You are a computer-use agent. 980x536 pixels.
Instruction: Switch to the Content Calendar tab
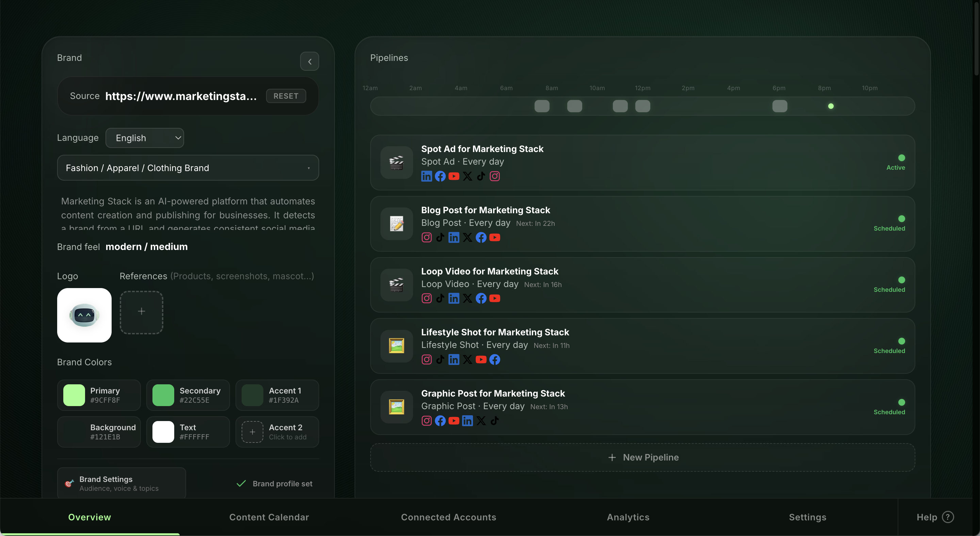point(269,517)
